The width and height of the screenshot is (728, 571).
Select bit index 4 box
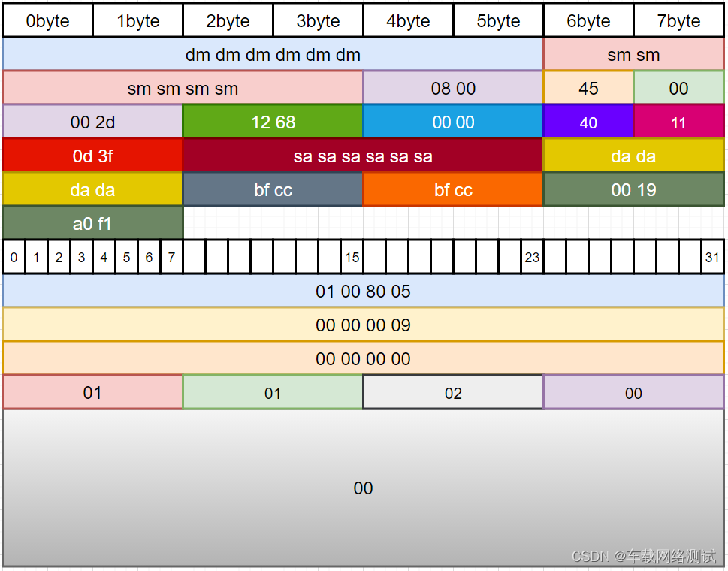coord(104,257)
